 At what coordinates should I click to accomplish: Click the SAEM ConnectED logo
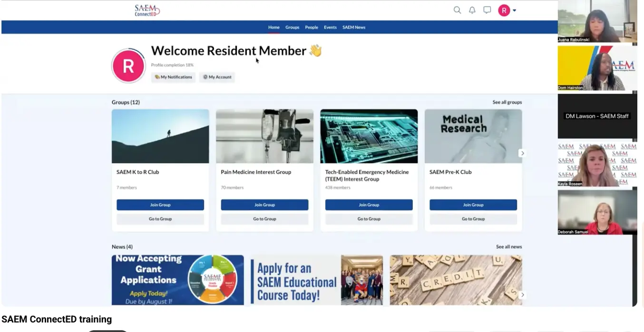(x=147, y=10)
